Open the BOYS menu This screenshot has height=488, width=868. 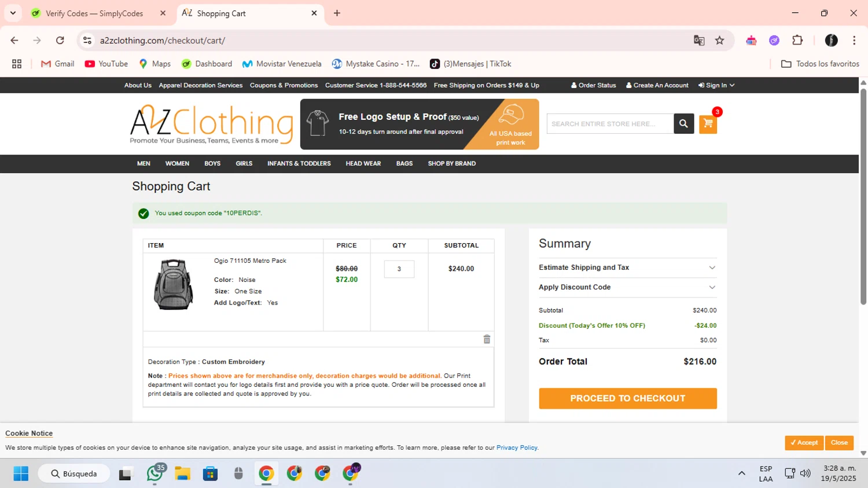(212, 164)
